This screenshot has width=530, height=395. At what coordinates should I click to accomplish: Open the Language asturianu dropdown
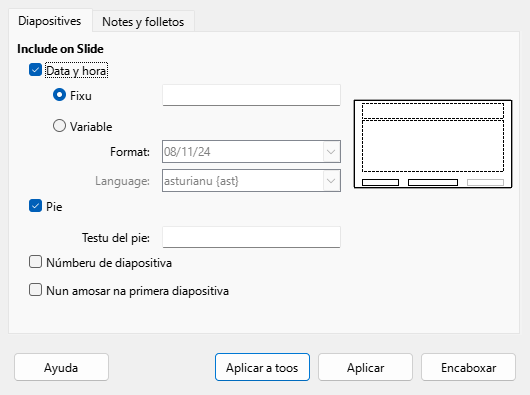coord(251,181)
